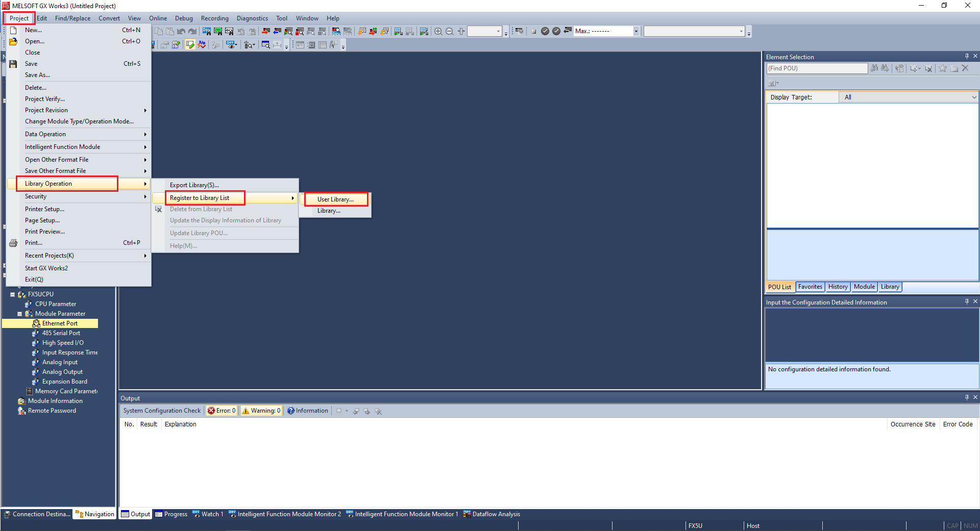Open the wide empty toolbar combo box
This screenshot has width=980, height=531.
(694, 31)
